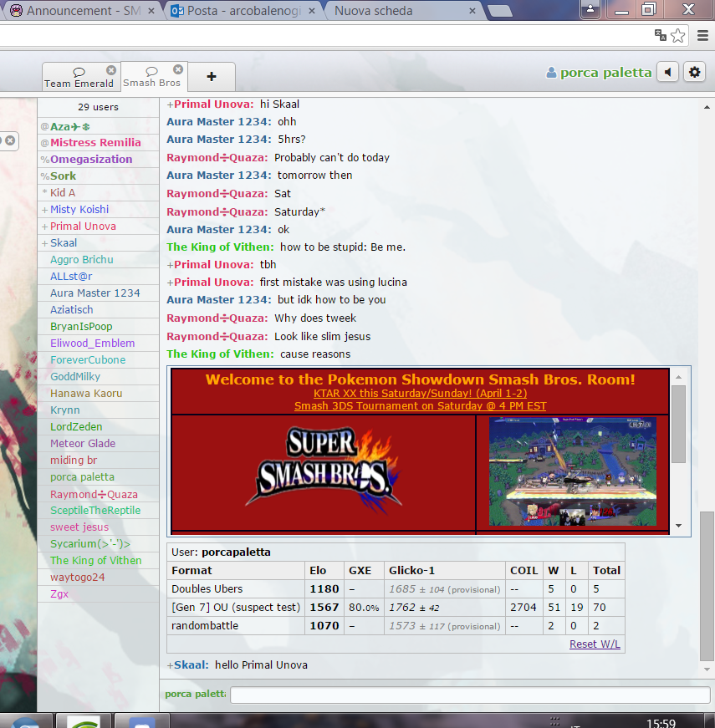Image resolution: width=715 pixels, height=728 pixels.
Task: Join a new room with the plus button
Action: pos(212,77)
